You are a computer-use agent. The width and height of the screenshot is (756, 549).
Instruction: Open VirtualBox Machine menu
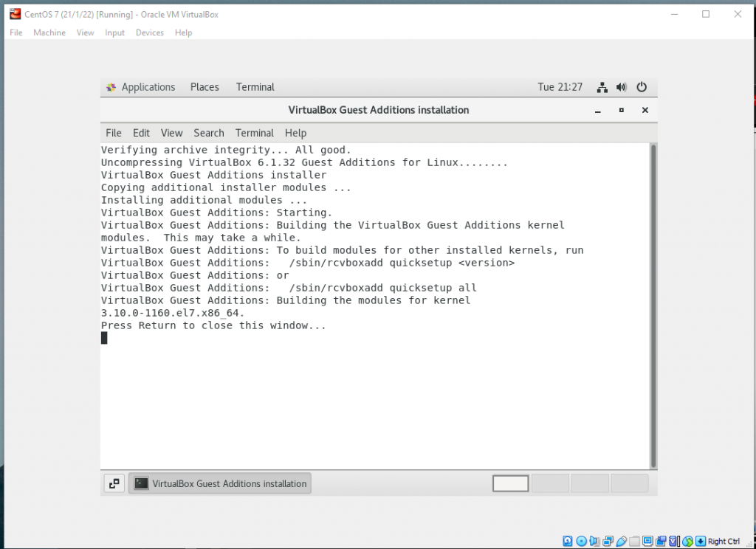(x=49, y=32)
